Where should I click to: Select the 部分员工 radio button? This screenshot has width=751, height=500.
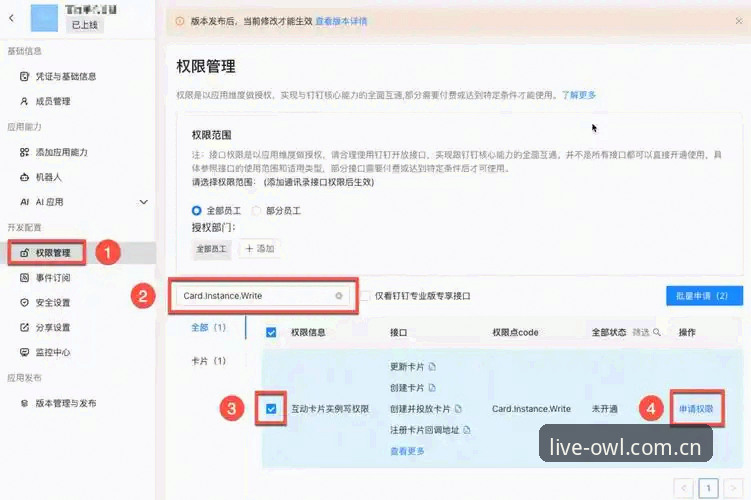[x=256, y=210]
